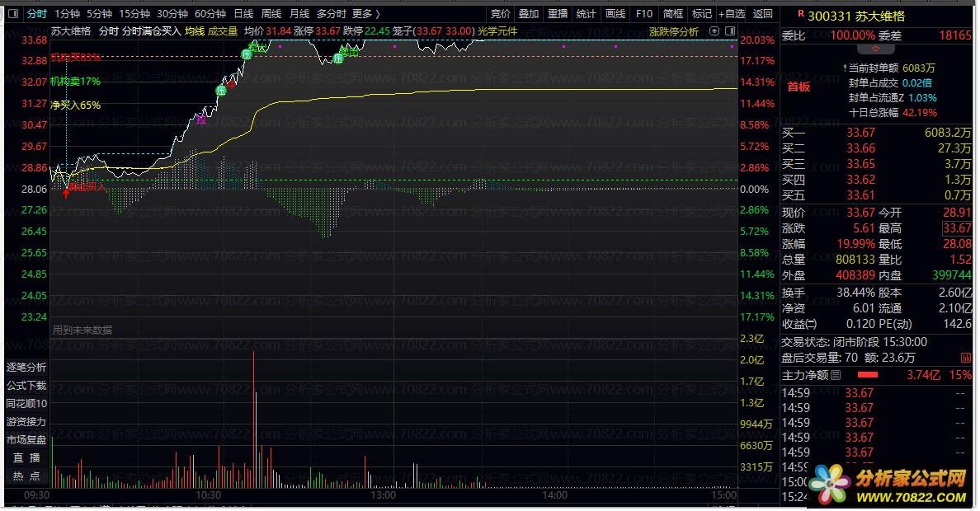Toggle the 成交量 volume legend
The width and height of the screenshot is (980, 511).
pos(223,31)
